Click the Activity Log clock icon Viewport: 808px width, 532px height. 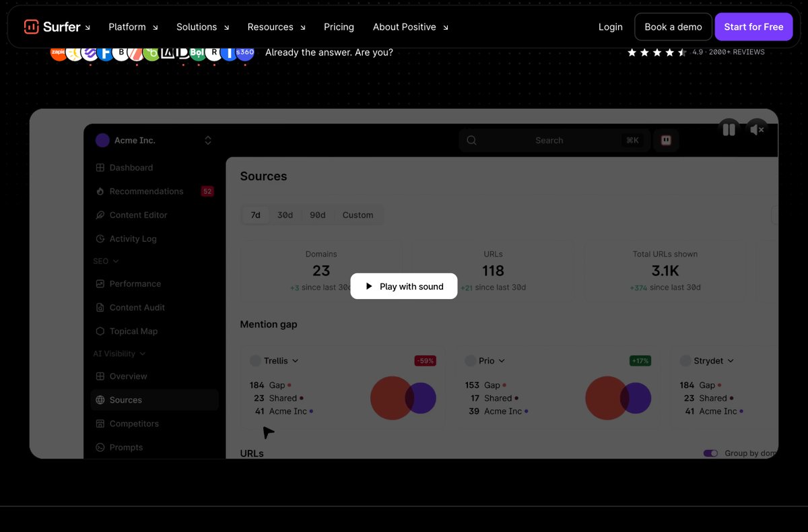(100, 238)
